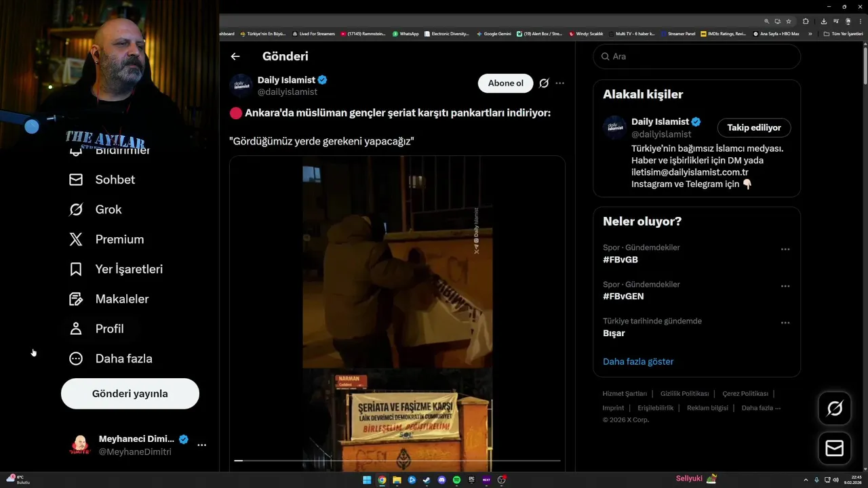Open more options for Bışar trend
The height and width of the screenshot is (488, 868).
785,323
